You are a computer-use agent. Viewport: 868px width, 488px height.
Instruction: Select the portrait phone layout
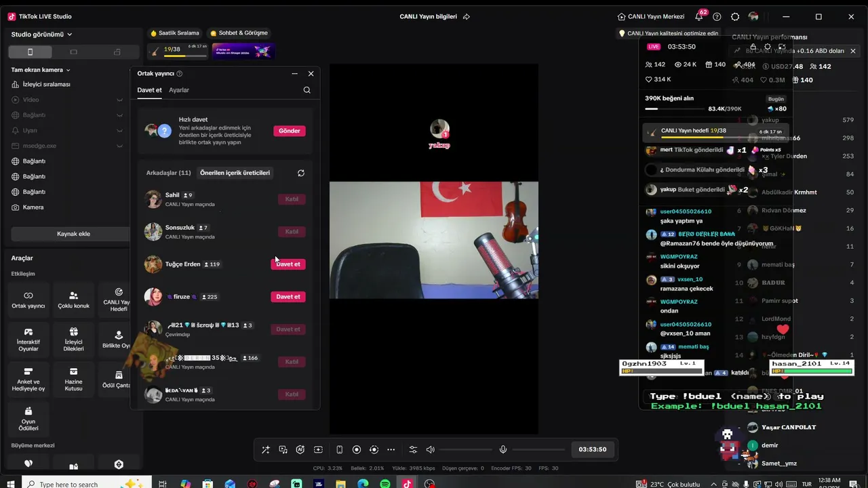[x=30, y=52]
